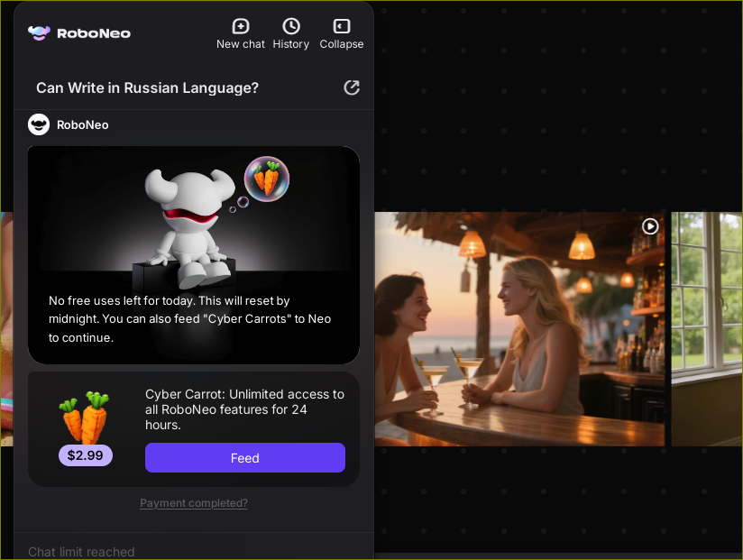Start a New chat

(240, 33)
